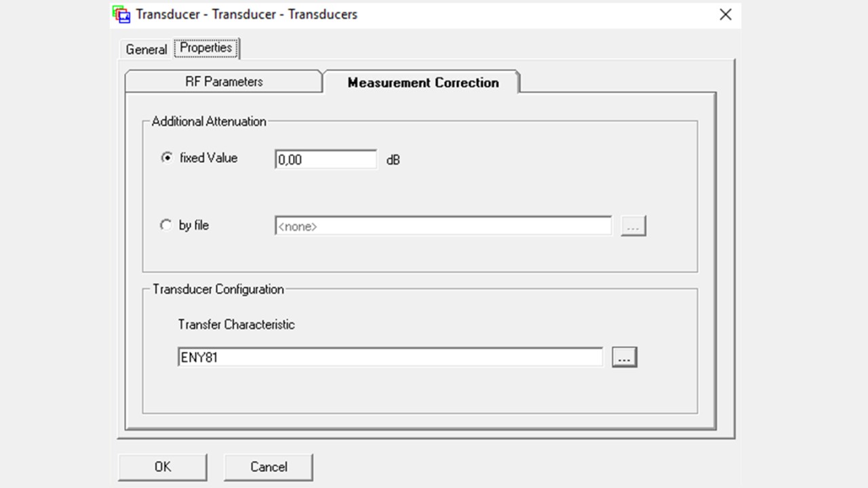
Task: Click the attenuation dB value field
Action: click(325, 159)
